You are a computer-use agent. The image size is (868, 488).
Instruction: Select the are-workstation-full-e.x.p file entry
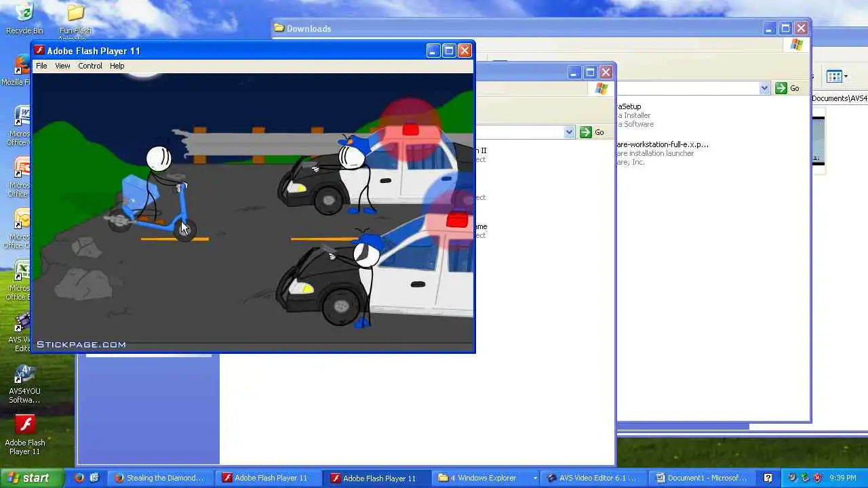tap(663, 153)
